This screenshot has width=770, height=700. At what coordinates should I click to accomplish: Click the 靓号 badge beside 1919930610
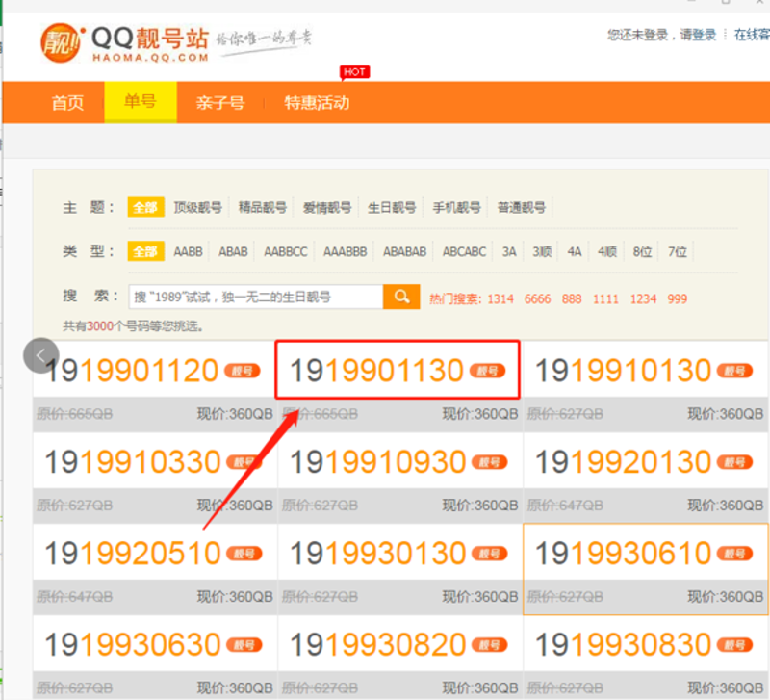click(x=734, y=554)
